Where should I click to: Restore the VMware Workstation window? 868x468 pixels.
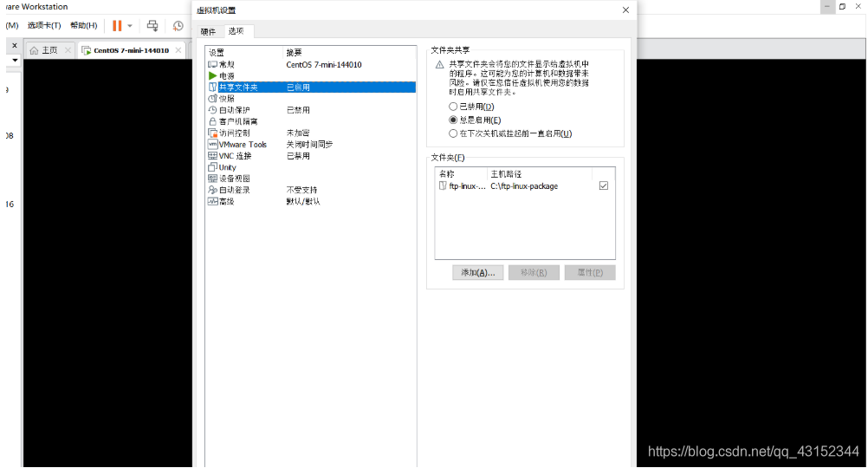click(843, 7)
